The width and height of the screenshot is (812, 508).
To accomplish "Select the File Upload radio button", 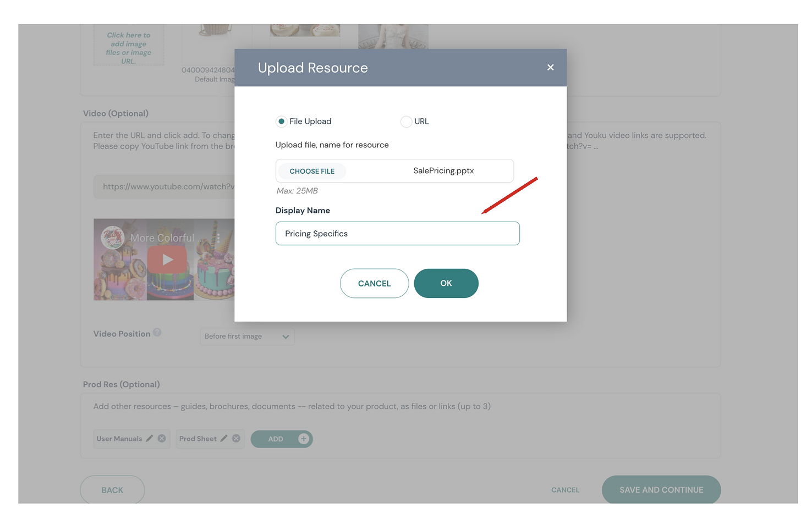I will [281, 122].
